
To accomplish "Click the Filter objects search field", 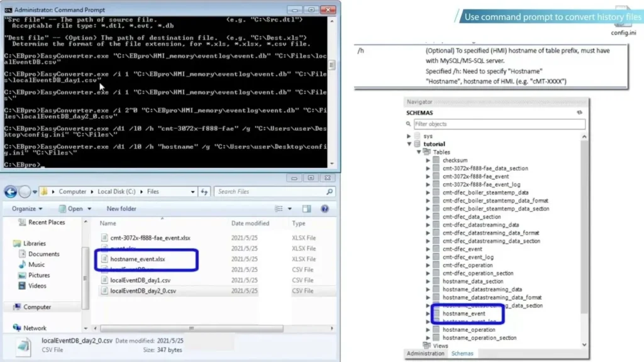I will [497, 124].
